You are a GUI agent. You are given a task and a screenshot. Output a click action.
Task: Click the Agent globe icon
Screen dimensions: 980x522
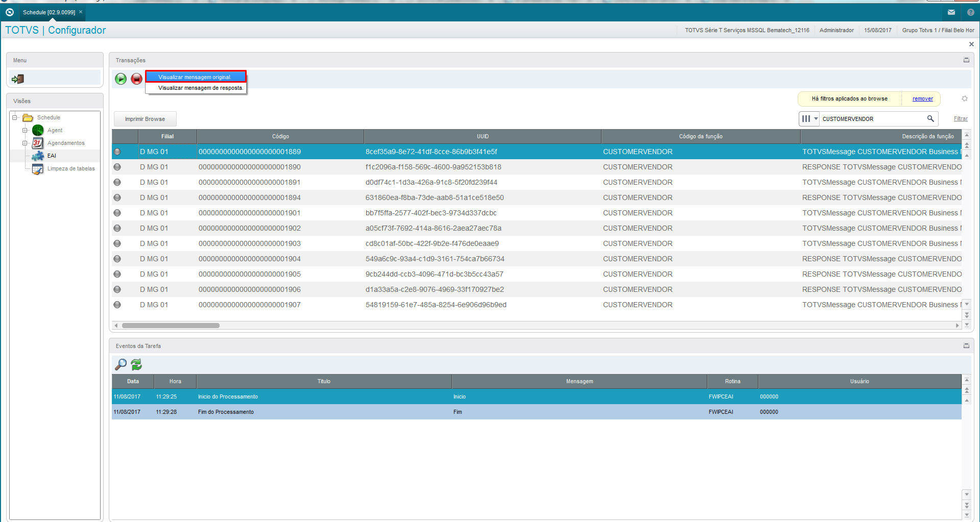[x=38, y=130]
